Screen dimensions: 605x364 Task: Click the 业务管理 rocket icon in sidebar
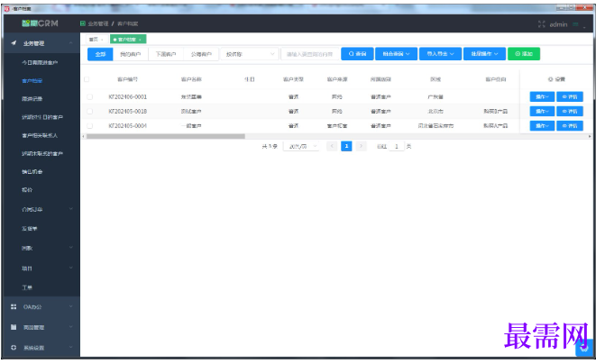tap(14, 43)
